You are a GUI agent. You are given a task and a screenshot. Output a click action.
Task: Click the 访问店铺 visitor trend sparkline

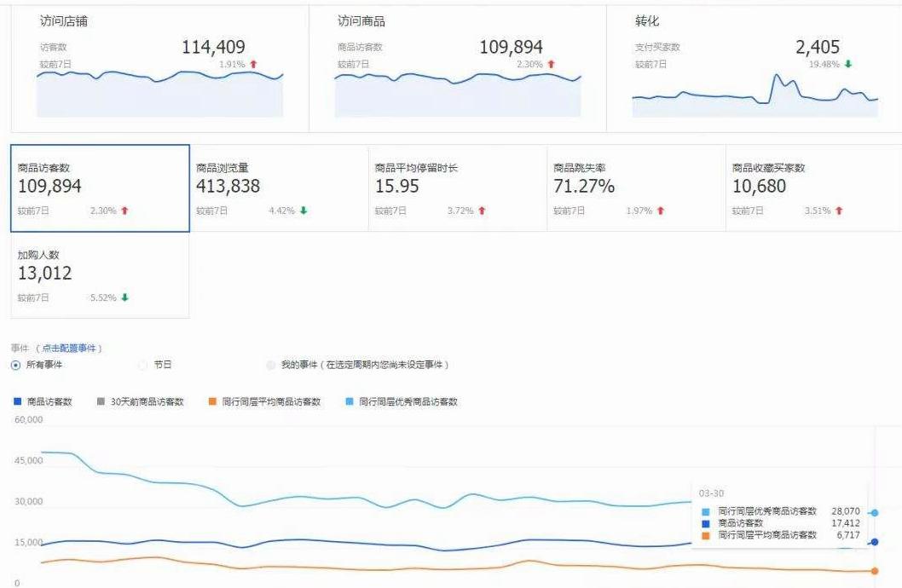tap(160, 94)
